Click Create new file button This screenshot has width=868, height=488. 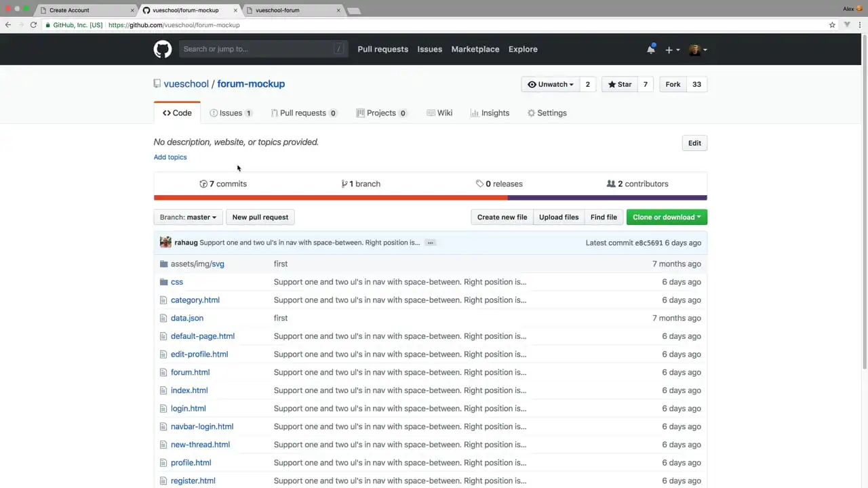click(x=502, y=218)
